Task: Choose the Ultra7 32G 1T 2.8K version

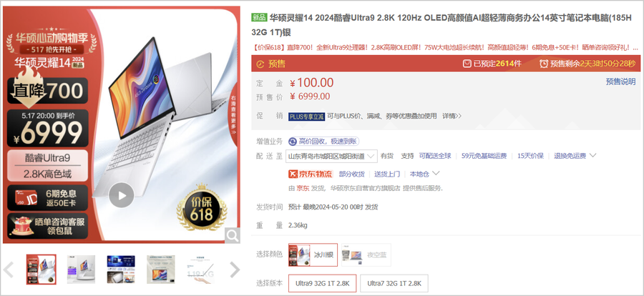Action: pos(394,283)
